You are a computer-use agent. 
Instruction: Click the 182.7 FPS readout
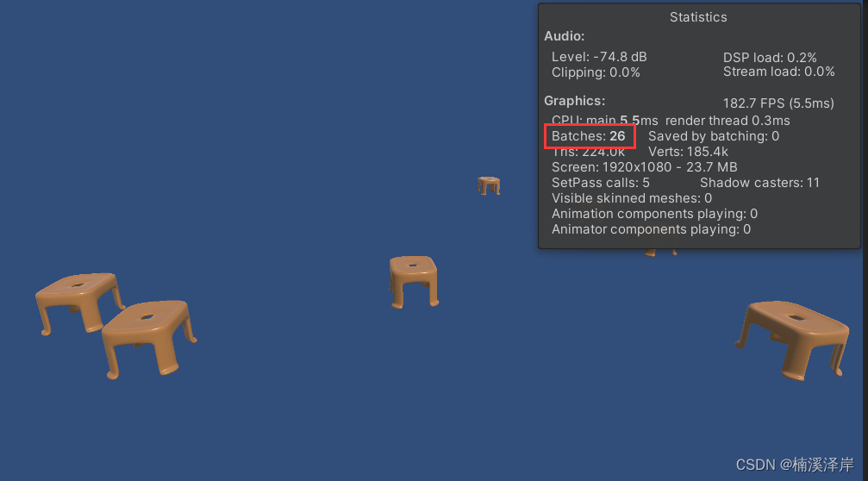(778, 103)
